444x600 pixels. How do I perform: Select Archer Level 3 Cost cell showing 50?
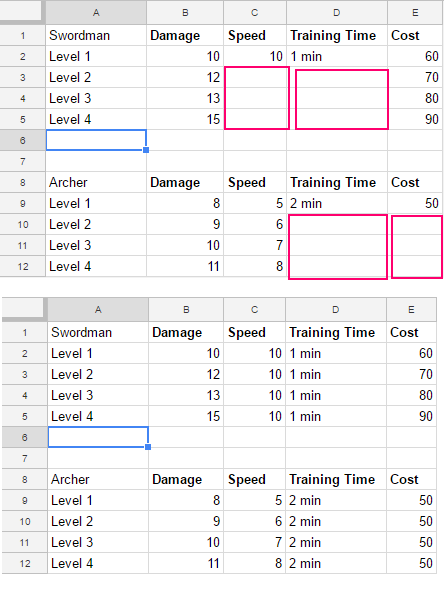click(x=411, y=542)
